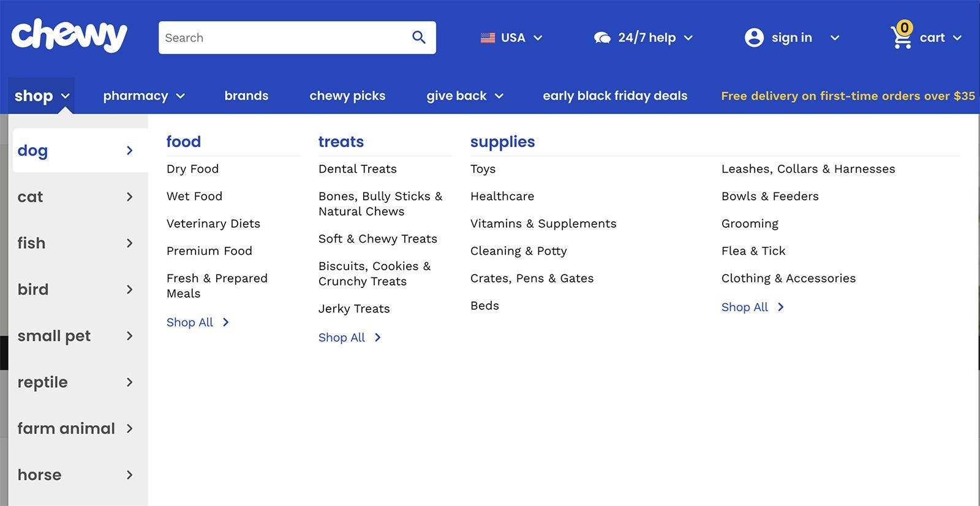Click the Chewy logo
The image size is (980, 506).
pos(69,36)
